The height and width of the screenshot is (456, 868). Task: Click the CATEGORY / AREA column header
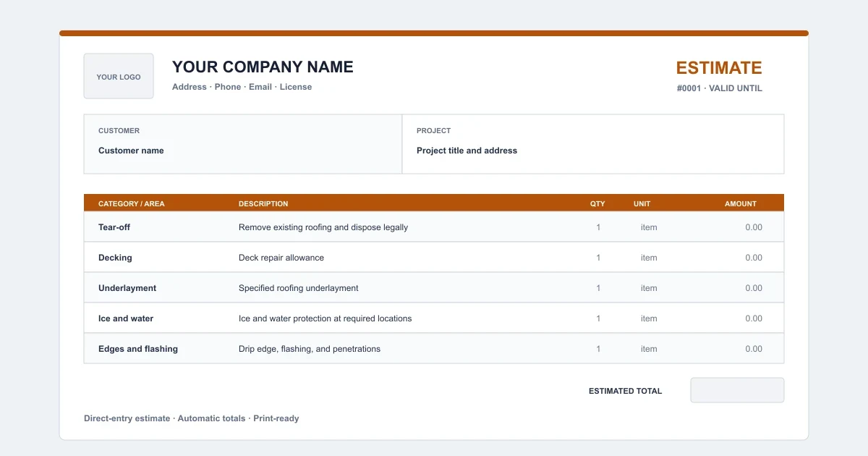131,204
